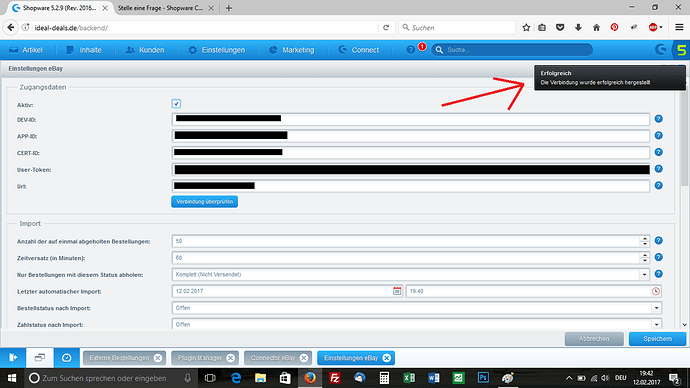Screen dimensions: 690x388
Task: Click the Verbindung überprüfen button
Action: pos(205,201)
